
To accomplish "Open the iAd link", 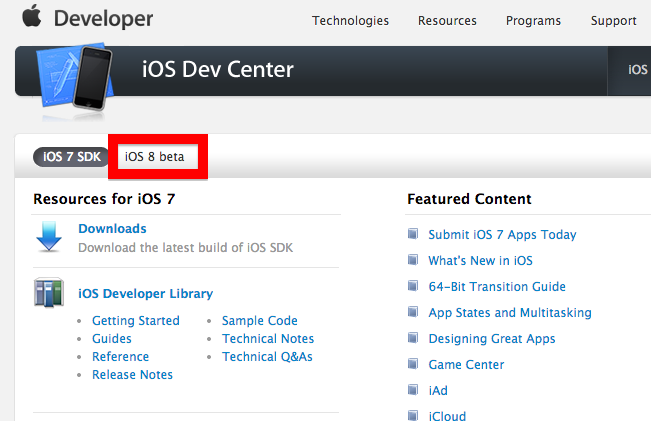I will point(438,391).
